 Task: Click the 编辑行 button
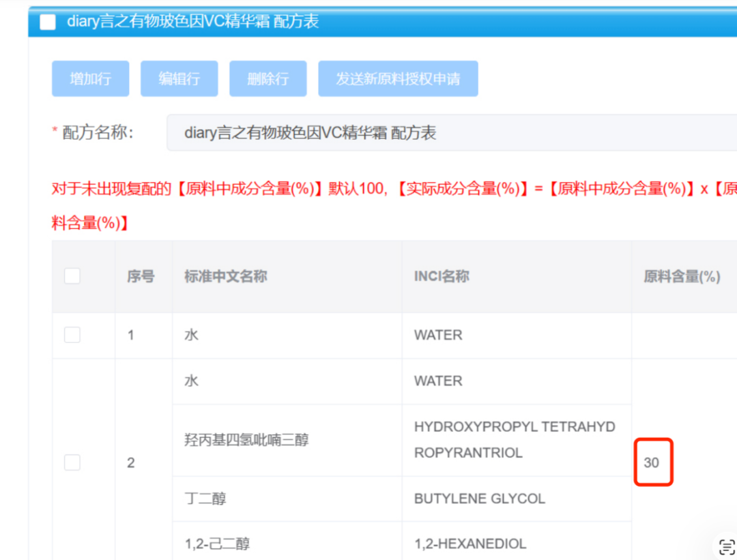(x=179, y=78)
